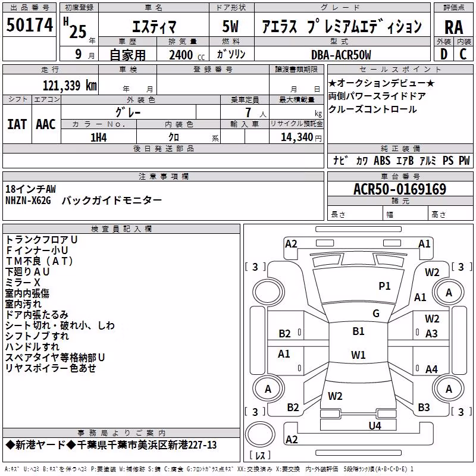Click the equipment item アルミ
476x476 pixels.
428,161
